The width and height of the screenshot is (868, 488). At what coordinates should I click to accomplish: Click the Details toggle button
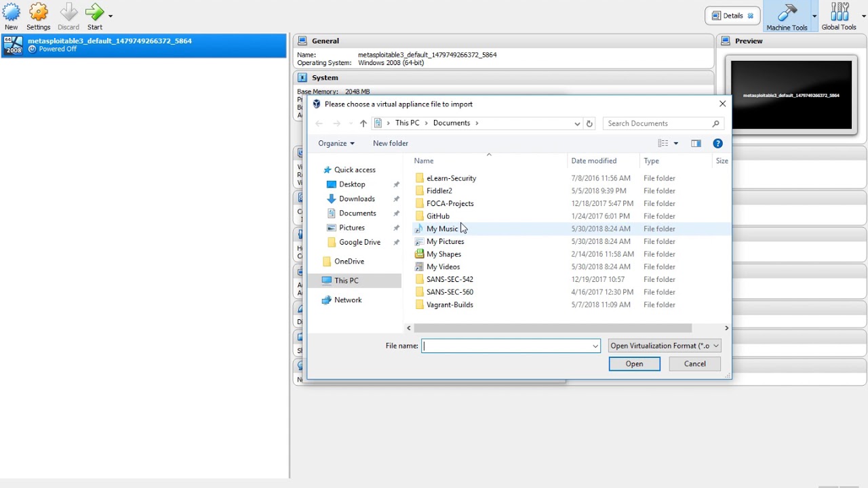coord(732,16)
